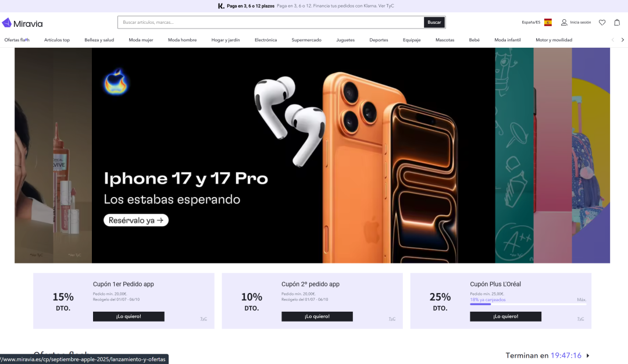Viewport: 628px width, 364px height.
Task: Click L'Oréal coupon redeemed progress bar
Action: click(x=528, y=304)
